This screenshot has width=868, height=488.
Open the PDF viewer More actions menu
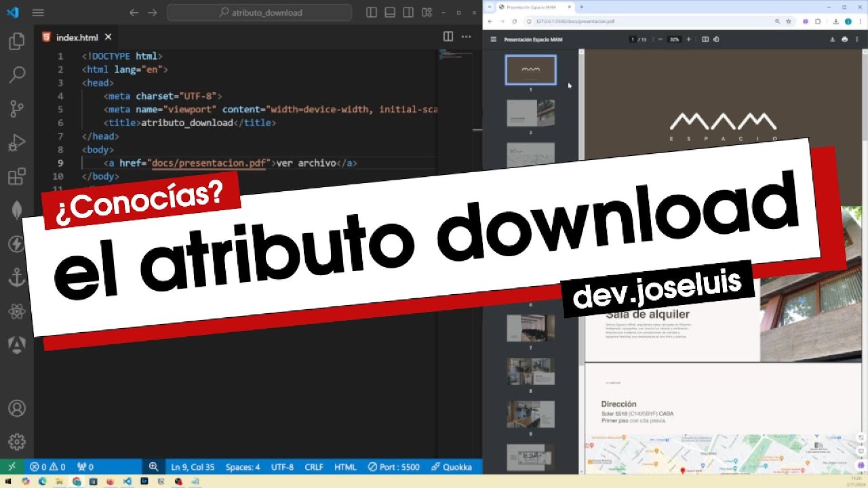click(856, 39)
